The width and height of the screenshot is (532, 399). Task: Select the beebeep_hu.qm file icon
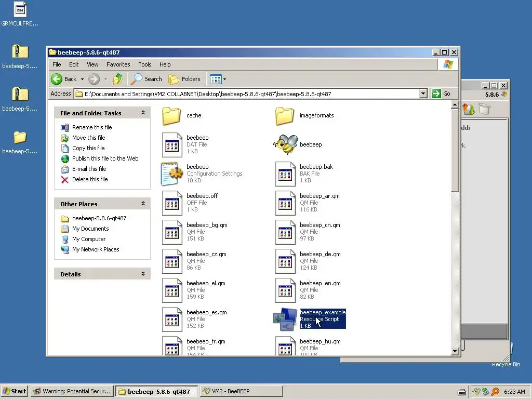click(285, 345)
